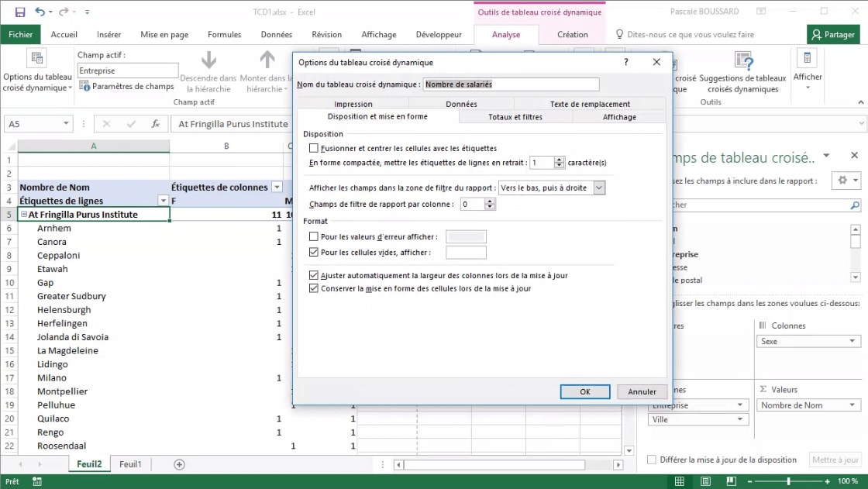Collapse the ribbon with the chevron
This screenshot has height=489, width=868.
click(x=861, y=102)
